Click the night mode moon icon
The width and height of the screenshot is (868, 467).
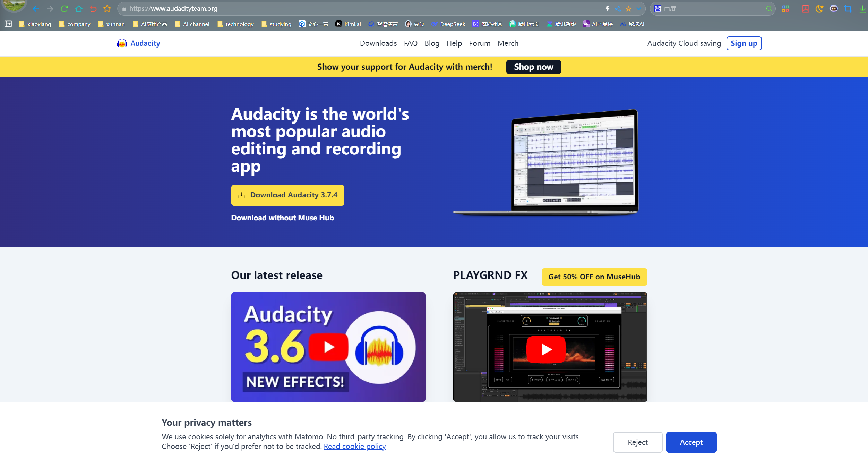(819, 9)
